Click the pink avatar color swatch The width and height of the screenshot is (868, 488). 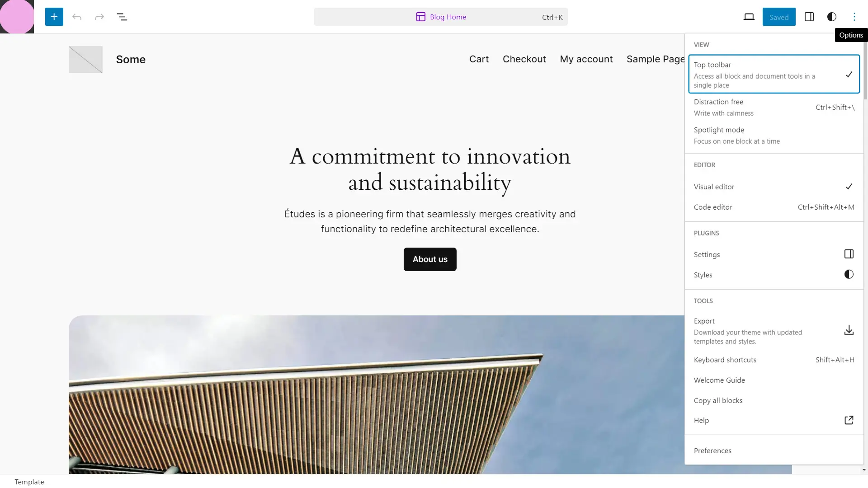17,17
